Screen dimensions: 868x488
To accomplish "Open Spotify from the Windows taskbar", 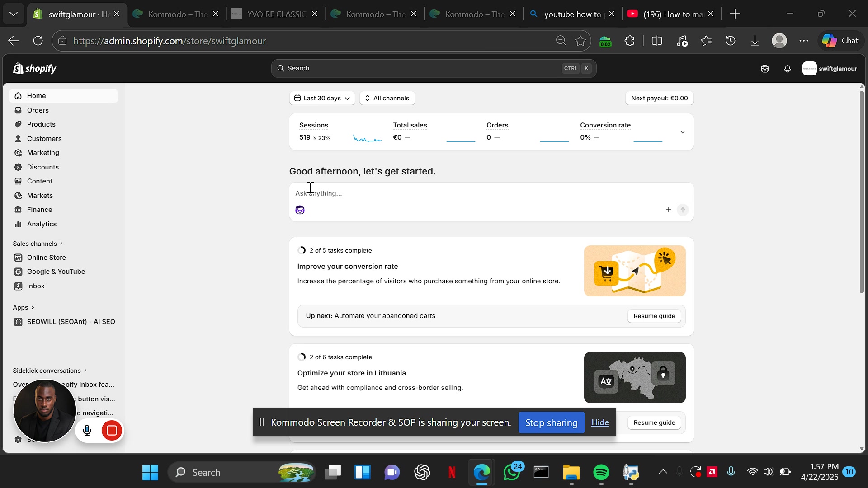I will click(x=601, y=473).
